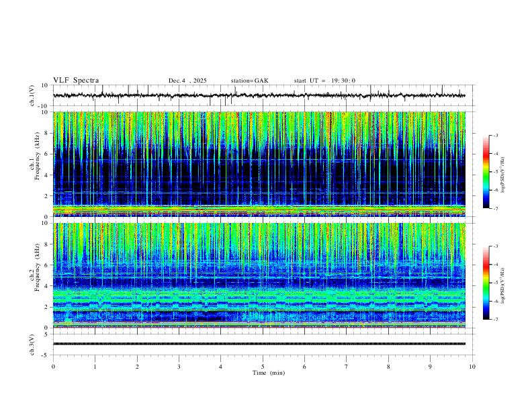Viewport: 532px width, 411px height.
Task: Click the 'start UT = 19:30:0' text
Action: (x=324, y=81)
